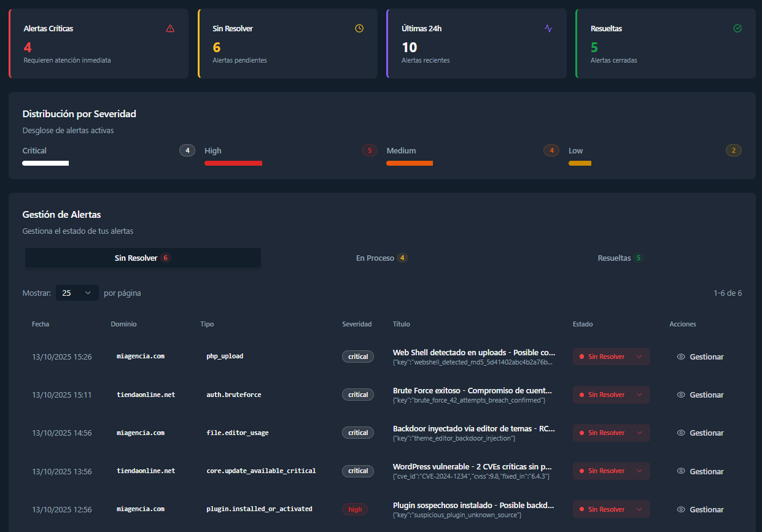Click the Brute Force exitoso alert title

tap(473, 390)
